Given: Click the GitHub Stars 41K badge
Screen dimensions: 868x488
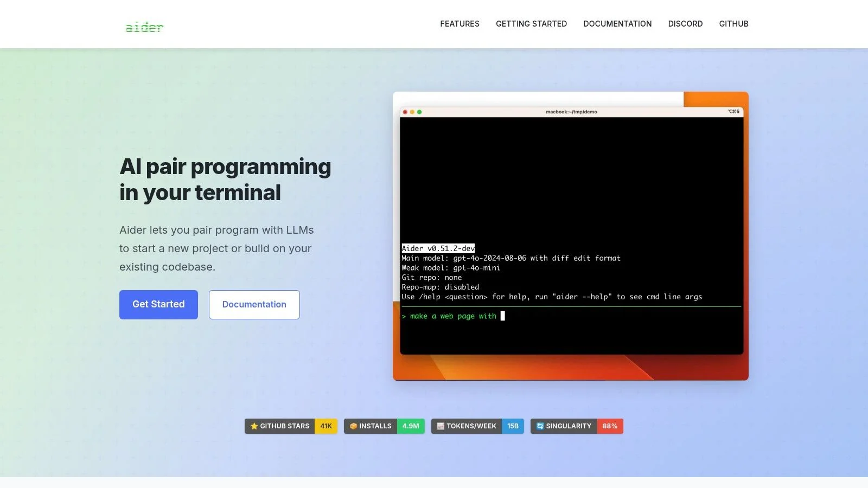Looking at the screenshot, I should pyautogui.click(x=291, y=426).
